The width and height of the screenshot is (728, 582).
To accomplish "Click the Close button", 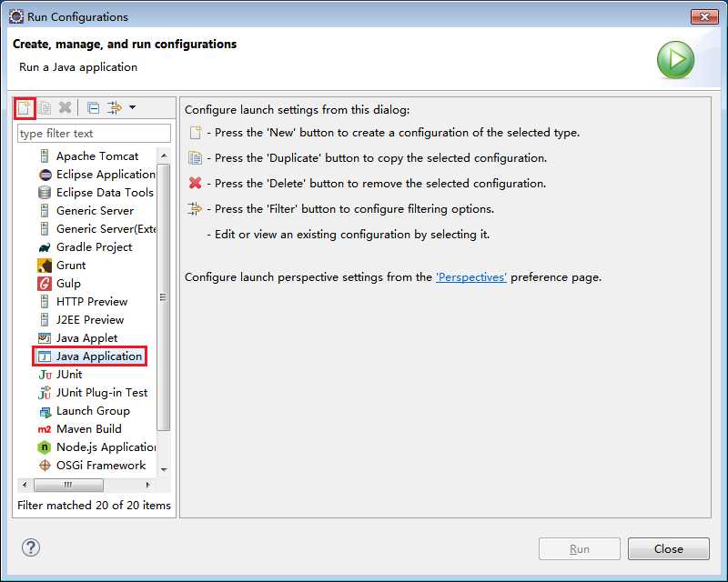I will pyautogui.click(x=669, y=549).
